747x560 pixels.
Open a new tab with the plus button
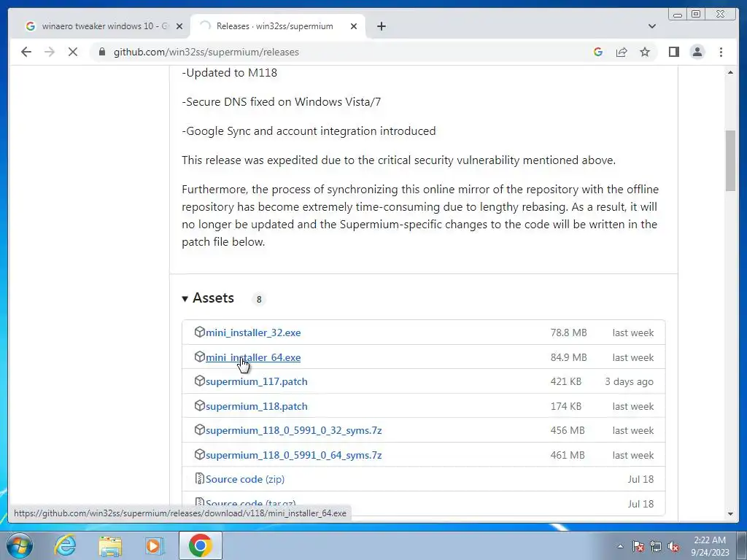(381, 26)
